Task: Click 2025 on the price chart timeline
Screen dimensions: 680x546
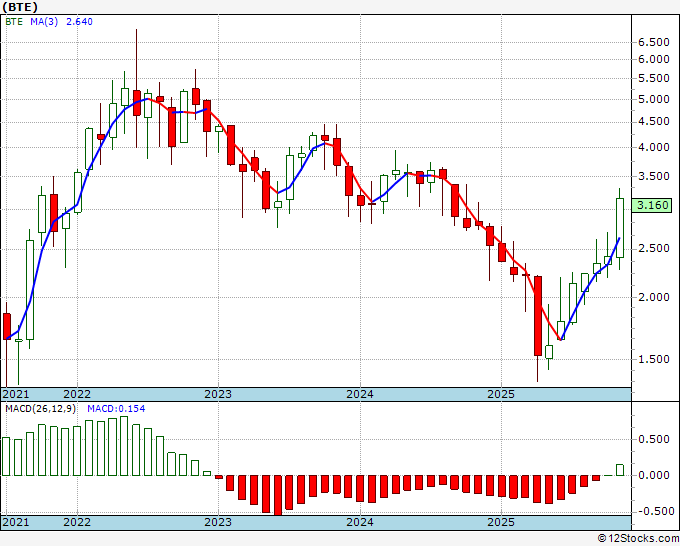Action: tap(501, 394)
